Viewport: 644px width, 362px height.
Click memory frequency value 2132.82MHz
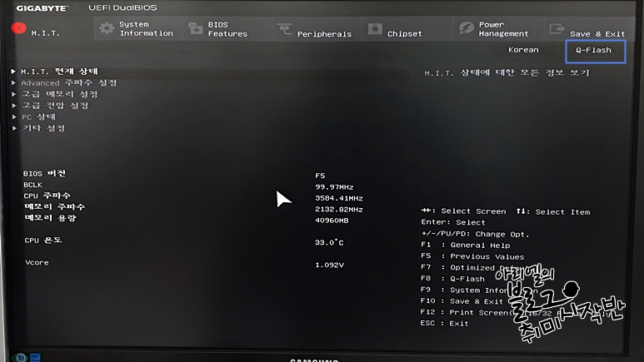click(x=339, y=210)
